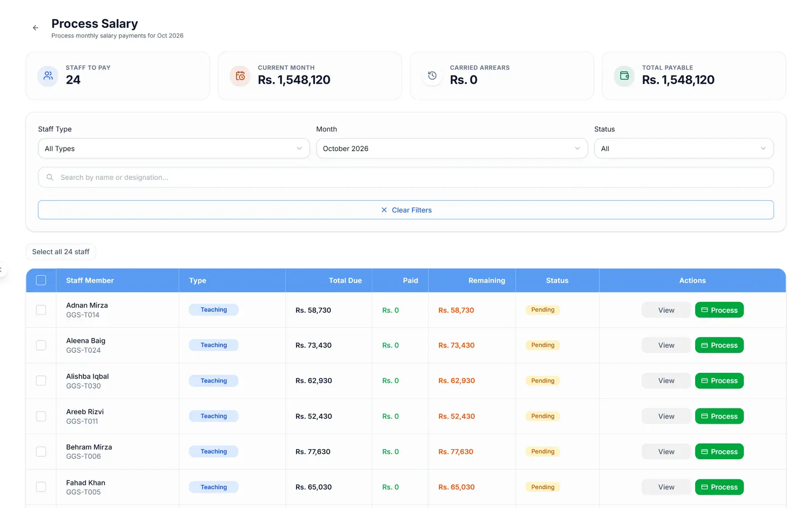This screenshot has height=508, width=812.
Task: View salary details for Adnan Mirza
Action: pos(666,310)
